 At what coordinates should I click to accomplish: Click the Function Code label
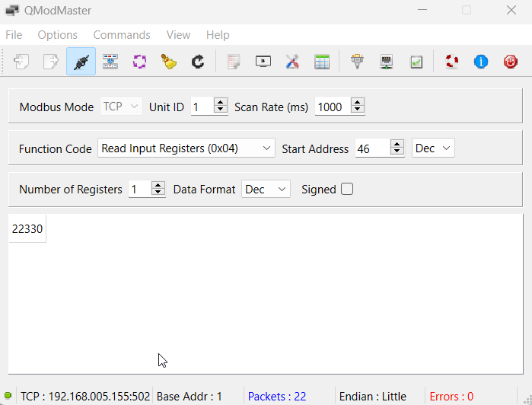pos(56,148)
